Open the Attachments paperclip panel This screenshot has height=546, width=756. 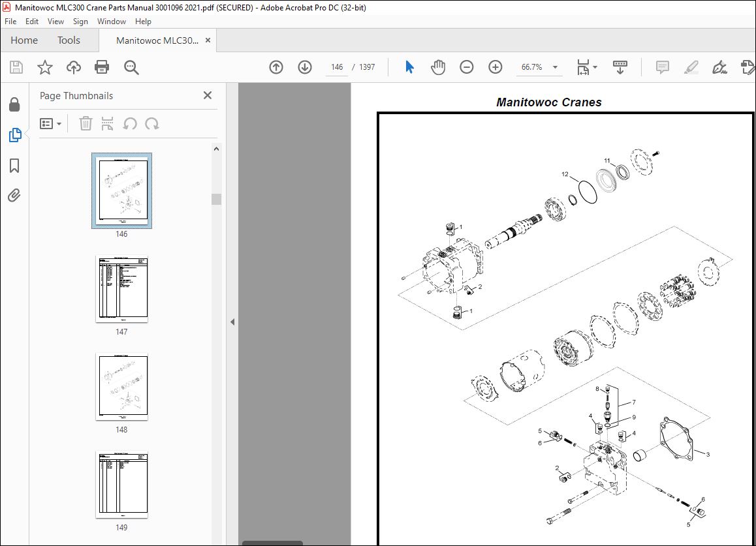pos(14,195)
